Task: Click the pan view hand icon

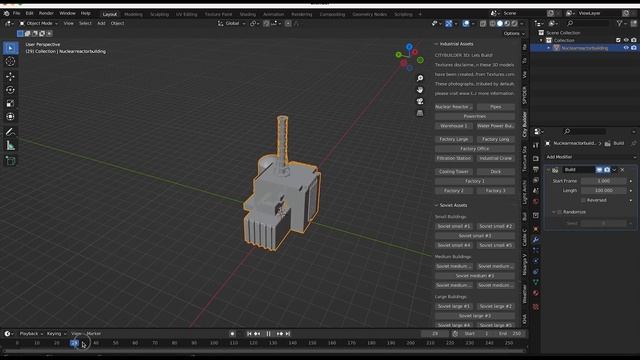Action: (x=420, y=90)
